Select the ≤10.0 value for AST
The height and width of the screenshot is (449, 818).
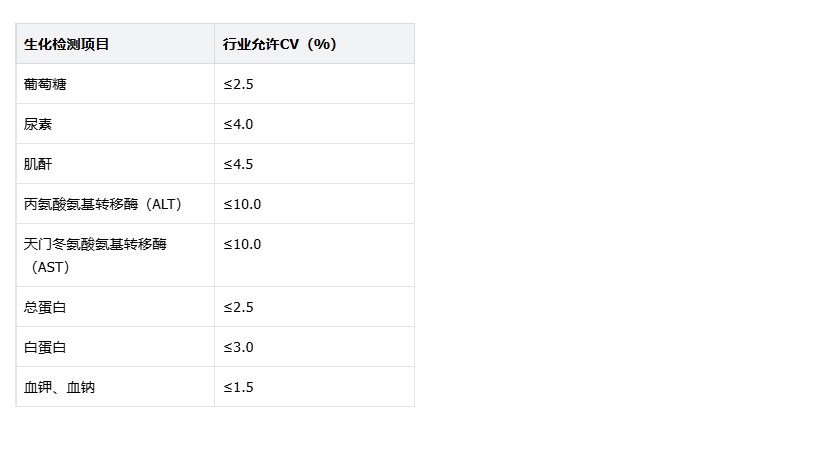314,256
